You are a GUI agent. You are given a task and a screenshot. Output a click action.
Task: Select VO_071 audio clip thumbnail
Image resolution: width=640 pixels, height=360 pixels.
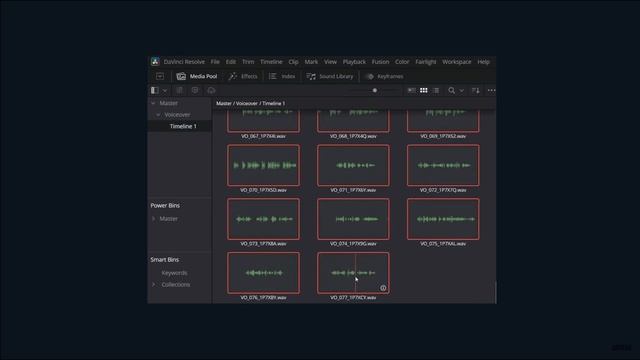(353, 165)
